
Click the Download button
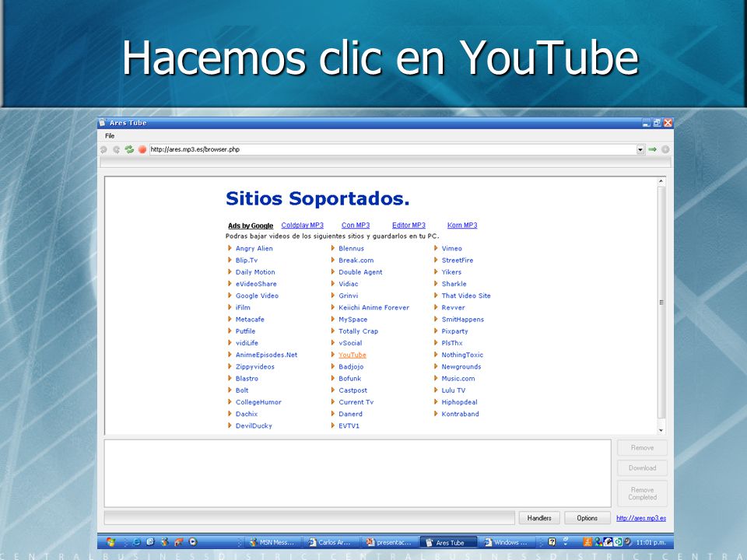pos(642,468)
